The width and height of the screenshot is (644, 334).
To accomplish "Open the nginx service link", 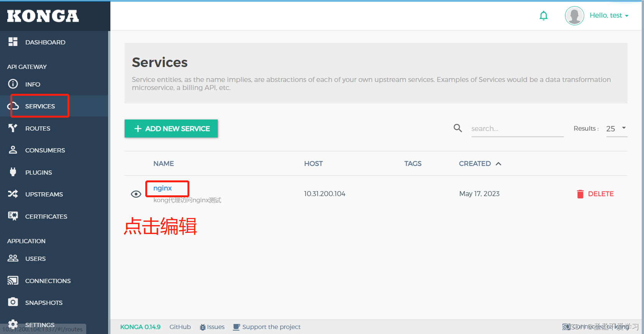I will [x=163, y=188].
